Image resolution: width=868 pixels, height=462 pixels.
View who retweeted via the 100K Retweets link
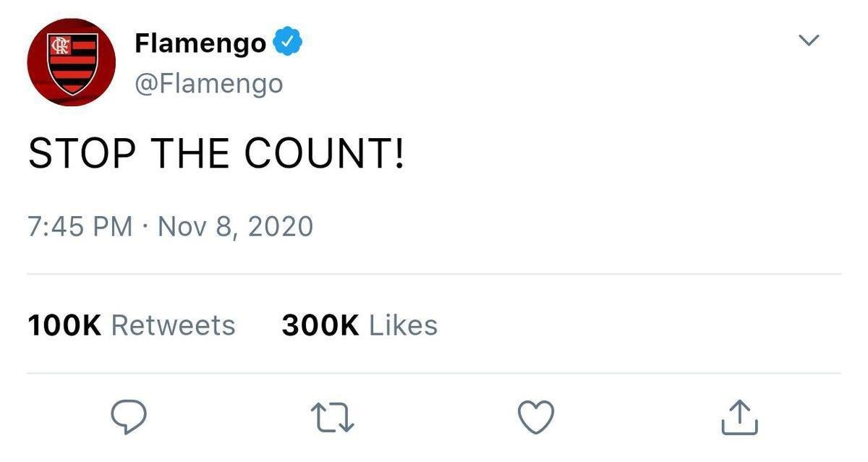point(131,325)
